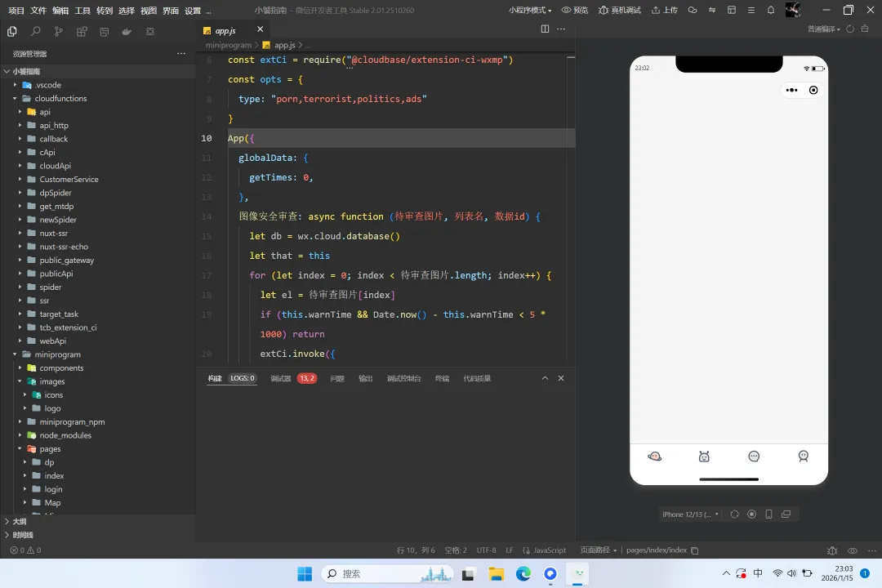
Task: Switch to the 终端 terminal tab
Action: (x=442, y=379)
